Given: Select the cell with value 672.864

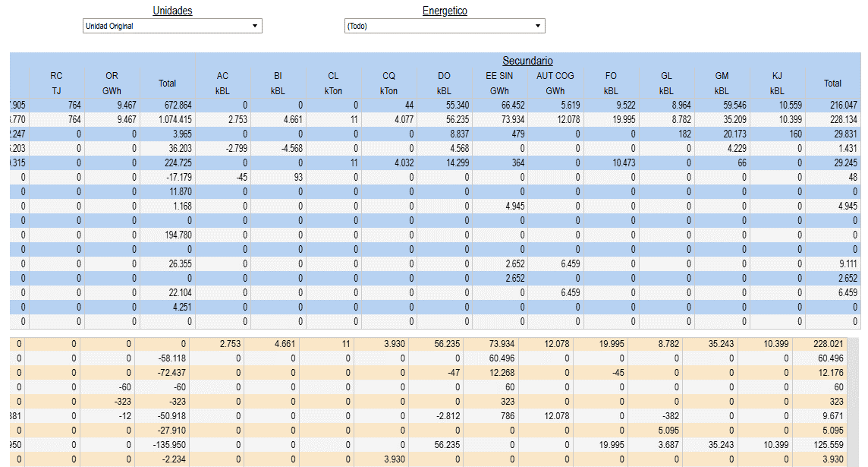Looking at the screenshot, I should tap(167, 105).
